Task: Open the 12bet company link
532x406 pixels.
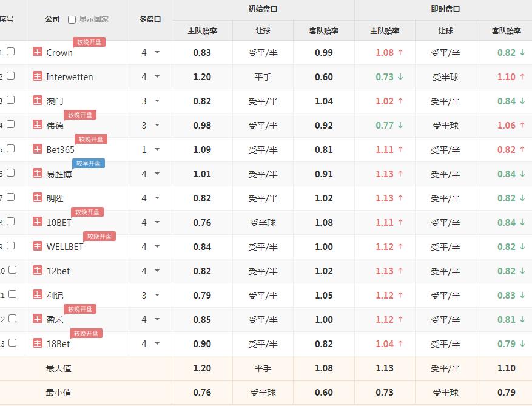Action: click(58, 271)
